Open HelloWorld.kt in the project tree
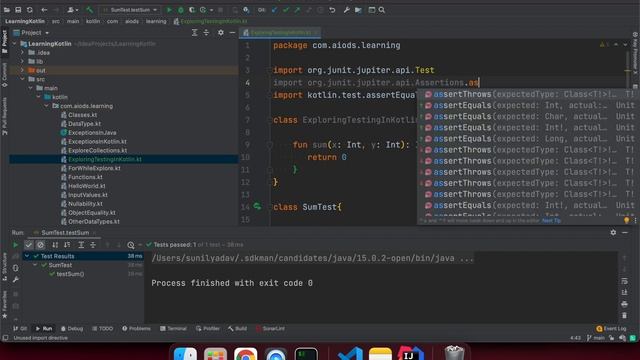The image size is (640, 360). [87, 186]
